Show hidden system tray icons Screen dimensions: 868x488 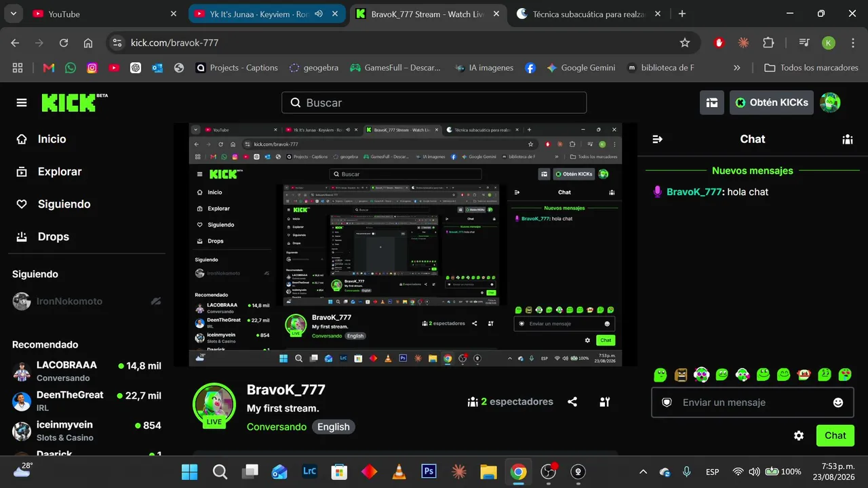coord(643,472)
